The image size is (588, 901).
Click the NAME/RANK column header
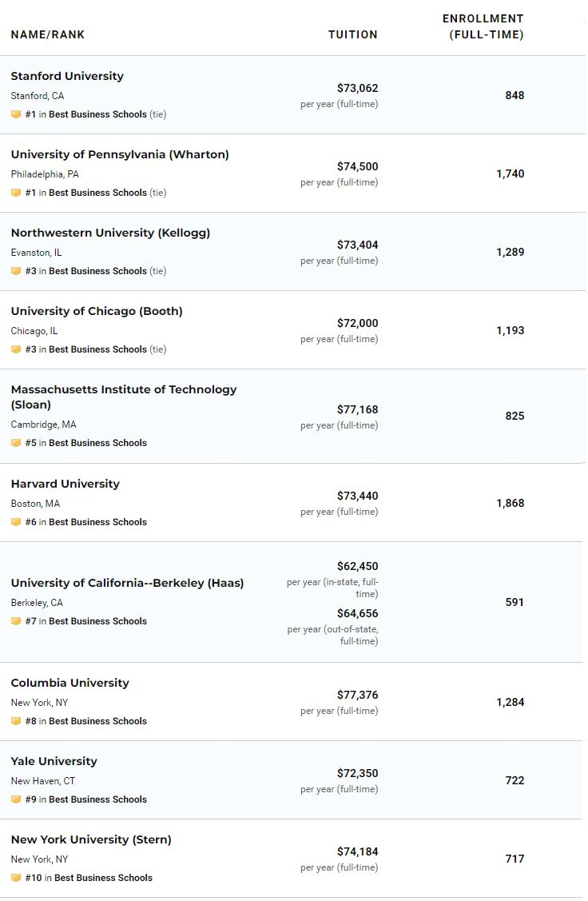(48, 34)
